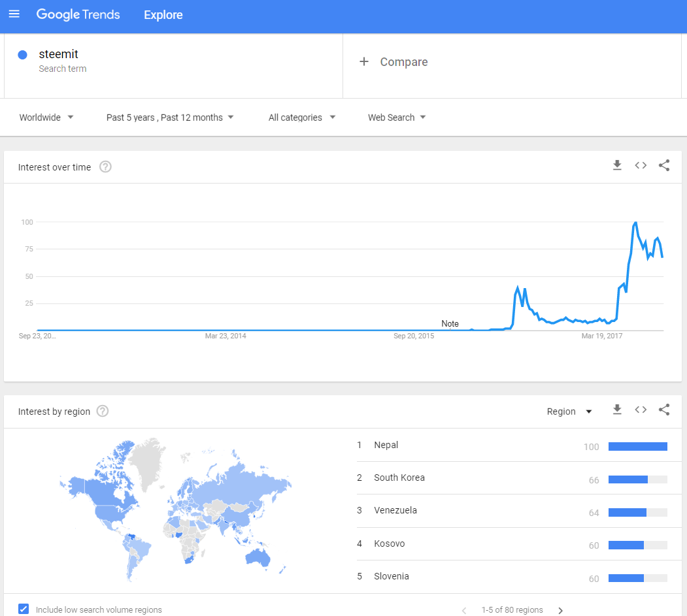Download Interest by region data
This screenshot has height=616, width=687.
coord(617,410)
